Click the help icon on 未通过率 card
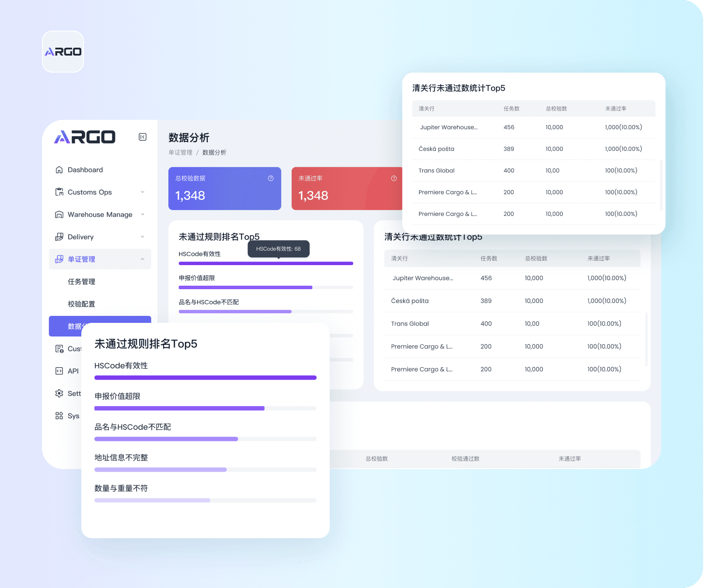The image size is (704, 588). click(x=394, y=178)
